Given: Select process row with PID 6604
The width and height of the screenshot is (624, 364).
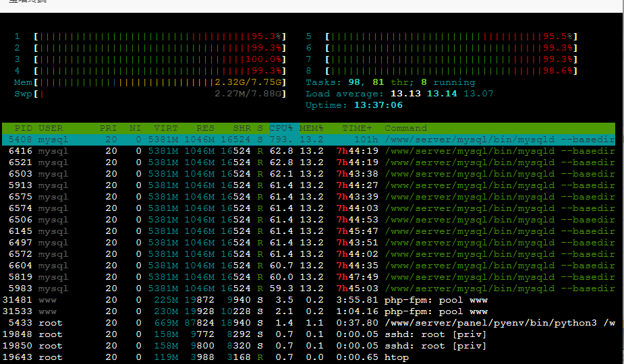Looking at the screenshot, I should (308, 266).
